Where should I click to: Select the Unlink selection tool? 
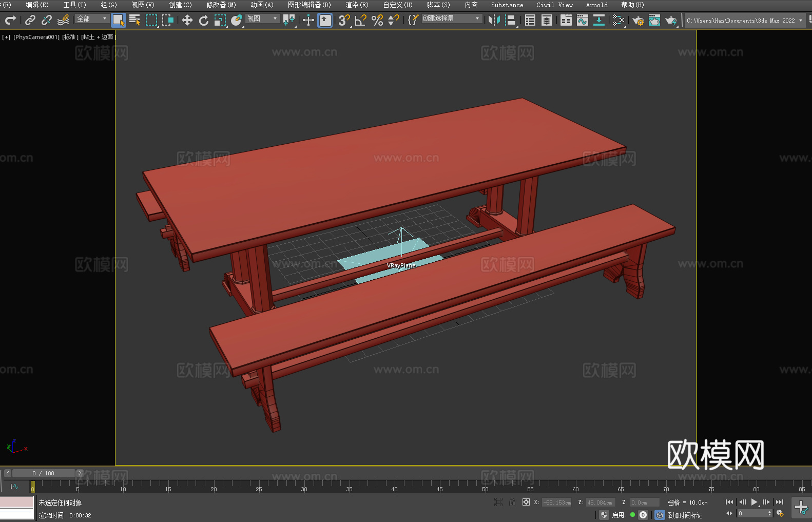[47, 20]
